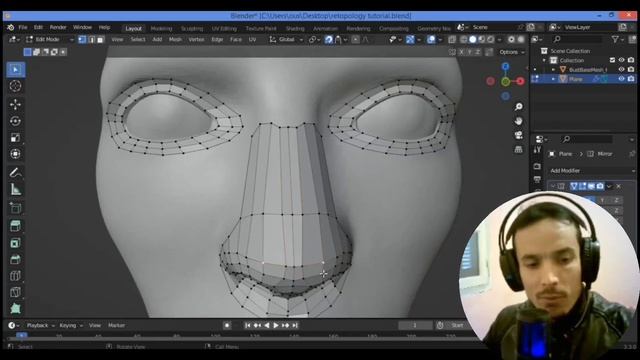Select the Add Cube tool
This screenshot has width=640, height=360.
(16, 208)
